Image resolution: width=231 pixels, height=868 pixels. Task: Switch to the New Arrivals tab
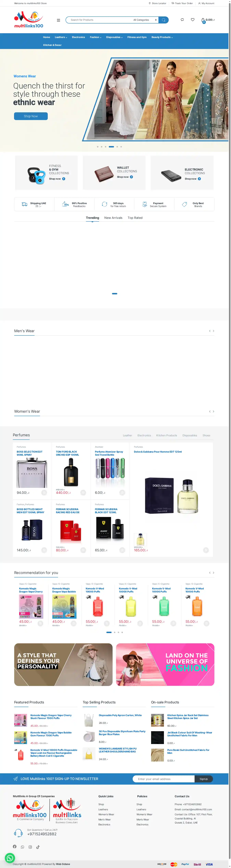[113, 218]
